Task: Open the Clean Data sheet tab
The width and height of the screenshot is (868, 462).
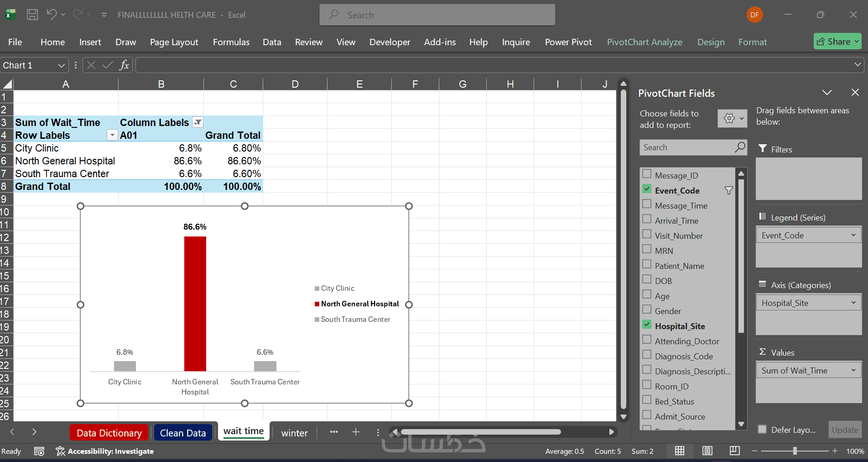Action: (x=182, y=433)
